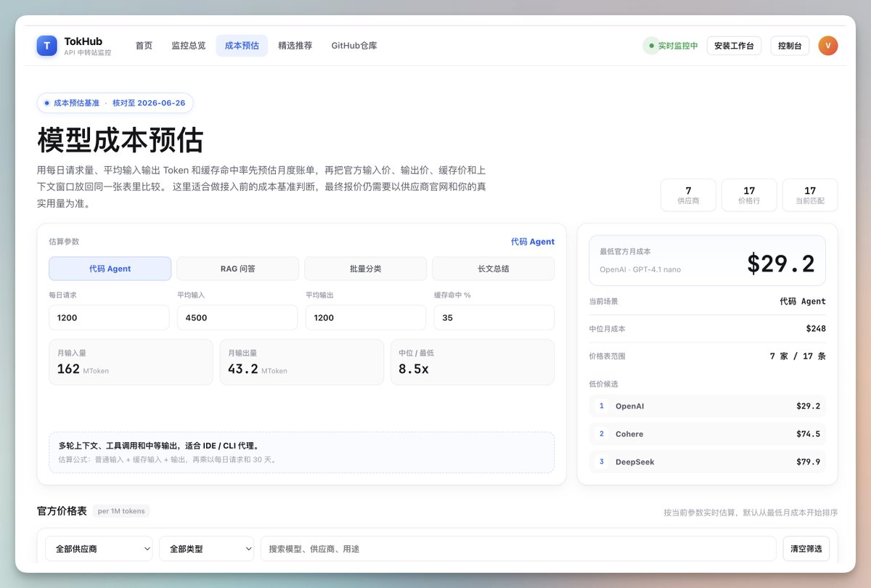Click the 7 供应商 stat card
Viewport: 871px width, 588px height.
click(688, 195)
